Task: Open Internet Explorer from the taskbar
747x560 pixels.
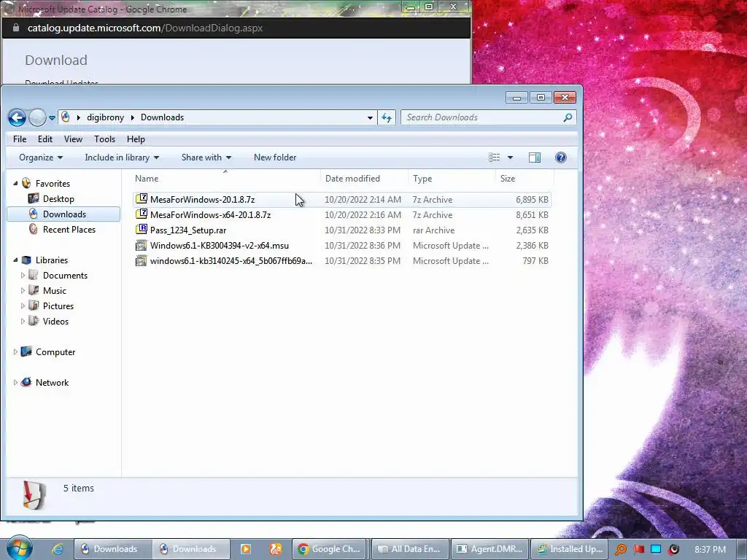Action: tap(58, 549)
